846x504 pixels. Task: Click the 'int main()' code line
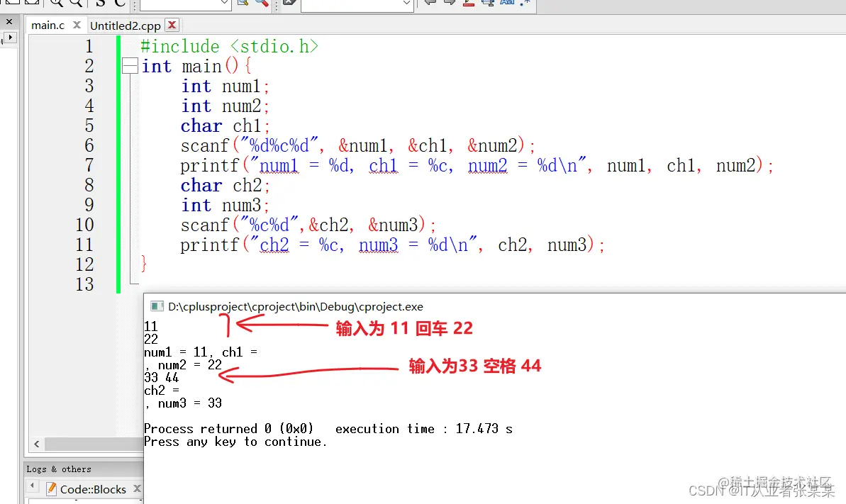click(x=196, y=67)
